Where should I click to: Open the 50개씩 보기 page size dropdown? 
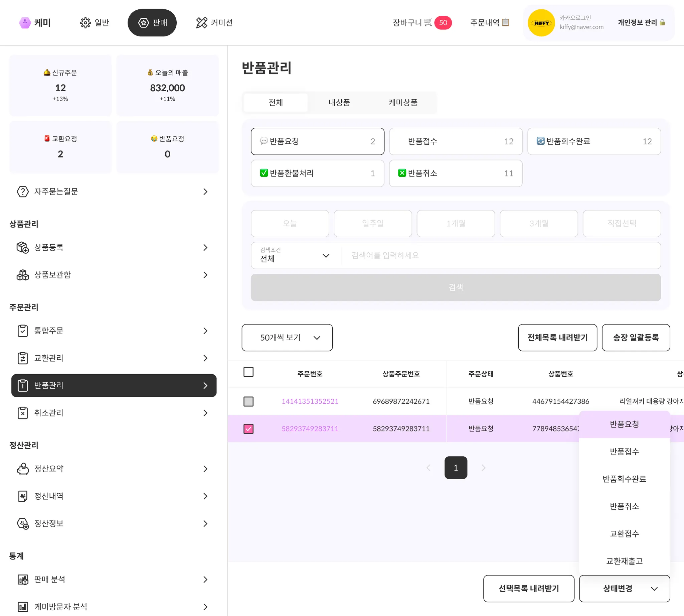287,338
